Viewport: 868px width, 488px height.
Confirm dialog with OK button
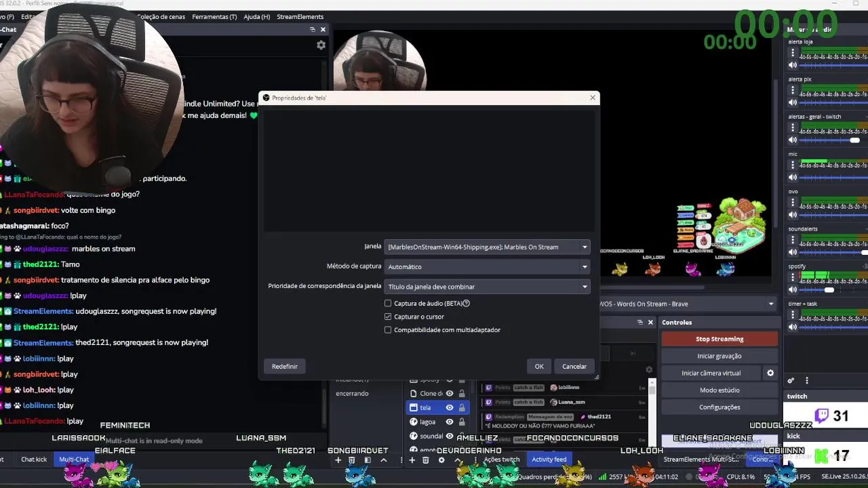coord(539,366)
